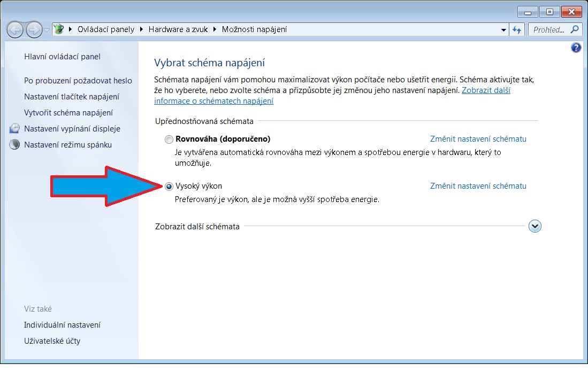Image resolution: width=588 pixels, height=387 pixels.
Task: Change settings for Rovnováha scheme
Action: [x=478, y=139]
